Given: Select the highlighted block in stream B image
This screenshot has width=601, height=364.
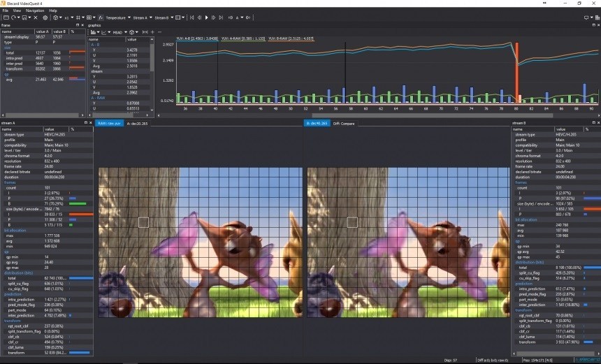Looking at the screenshot, I should coord(352,222).
